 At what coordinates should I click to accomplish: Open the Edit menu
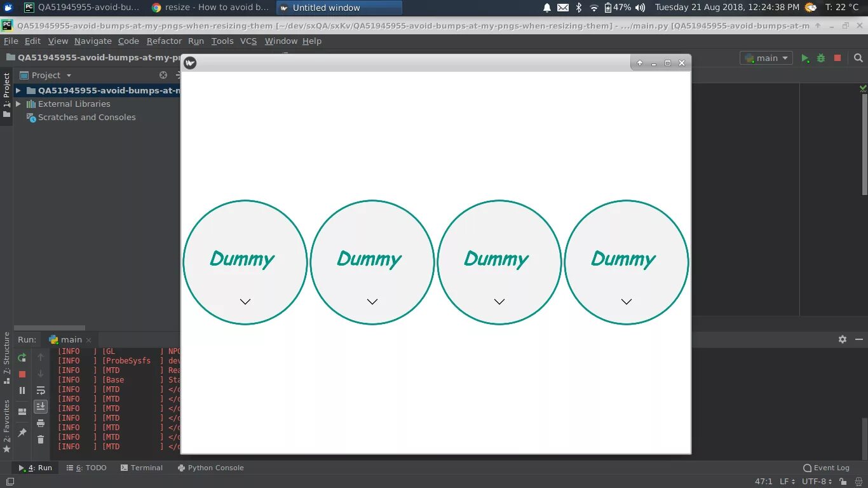[32, 41]
